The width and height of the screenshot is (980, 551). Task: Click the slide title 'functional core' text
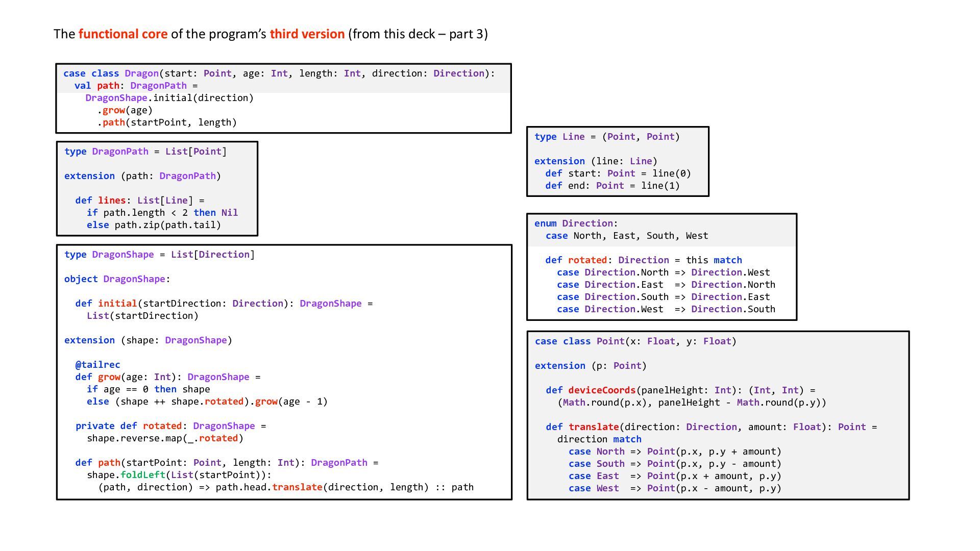[x=122, y=34]
